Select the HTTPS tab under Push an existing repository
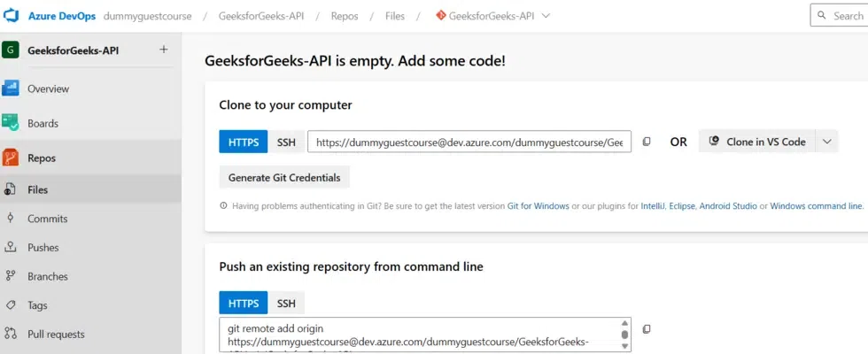 [x=244, y=303]
